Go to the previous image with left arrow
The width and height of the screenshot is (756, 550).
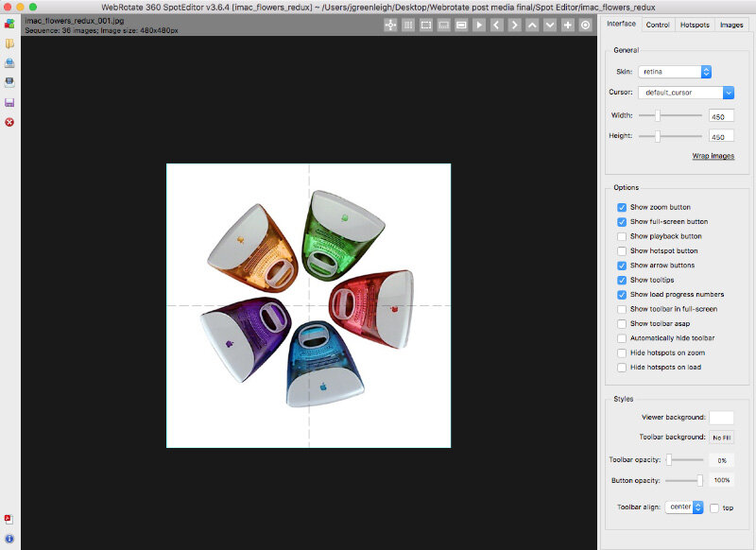497,26
